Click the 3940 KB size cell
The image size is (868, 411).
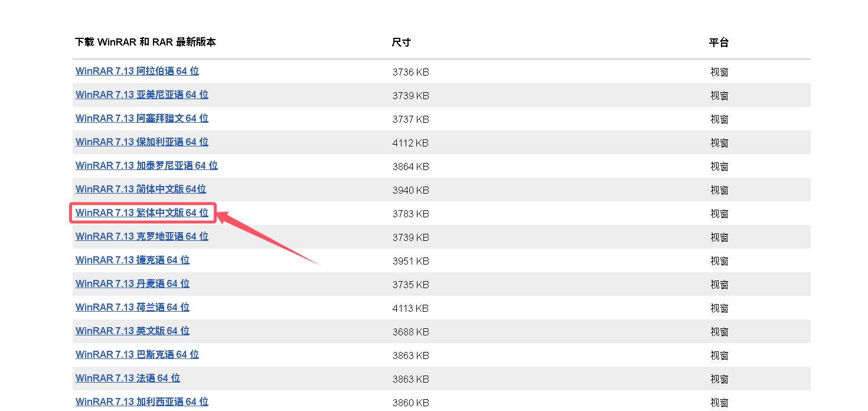410,190
